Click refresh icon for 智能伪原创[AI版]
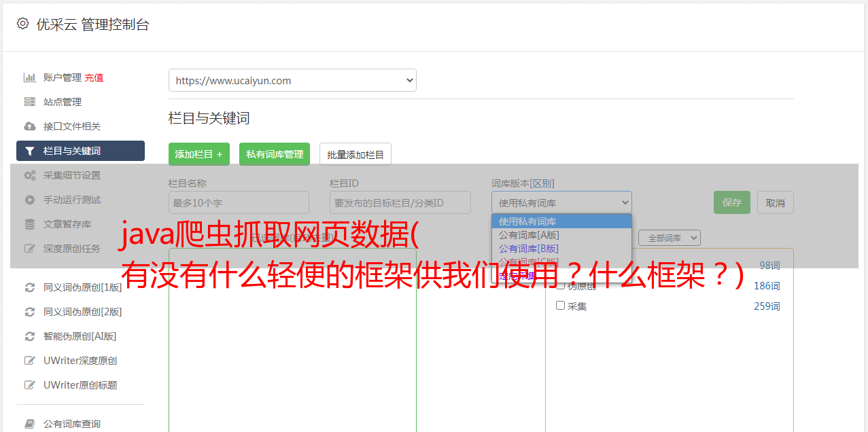 pyautogui.click(x=29, y=336)
